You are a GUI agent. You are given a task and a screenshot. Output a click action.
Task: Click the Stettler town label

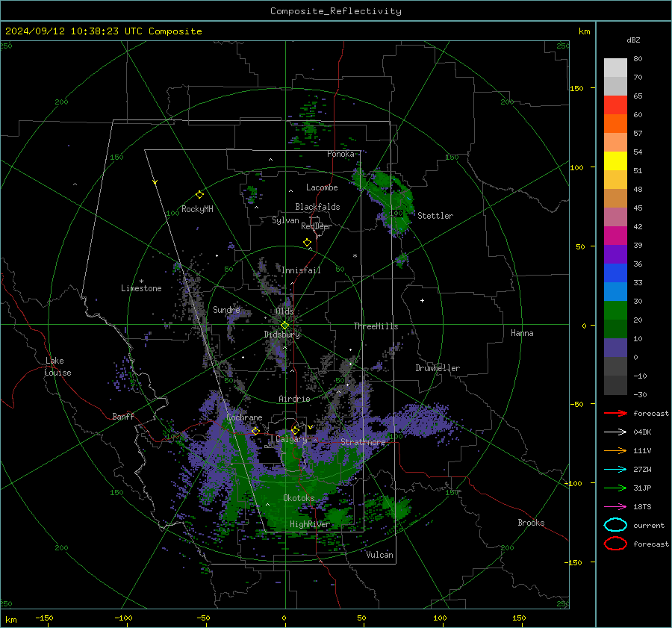click(x=435, y=216)
